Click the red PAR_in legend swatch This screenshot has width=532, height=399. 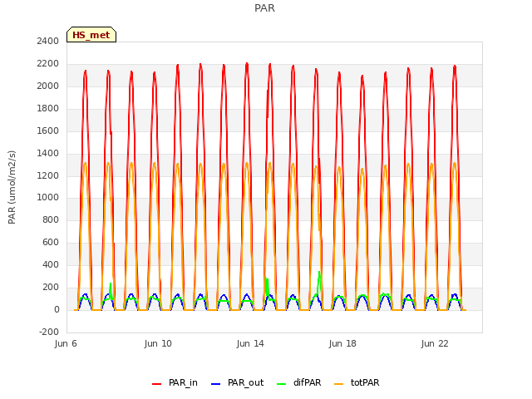[157, 384]
